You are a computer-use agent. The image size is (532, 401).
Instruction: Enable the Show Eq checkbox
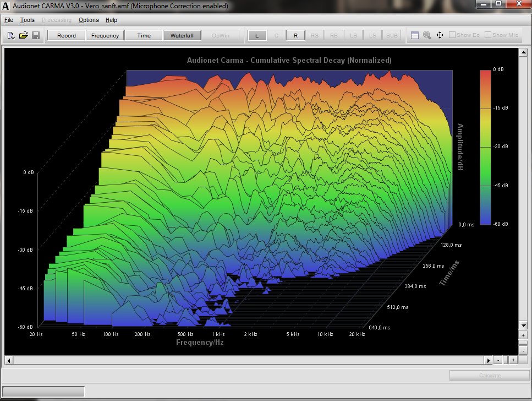click(x=452, y=35)
